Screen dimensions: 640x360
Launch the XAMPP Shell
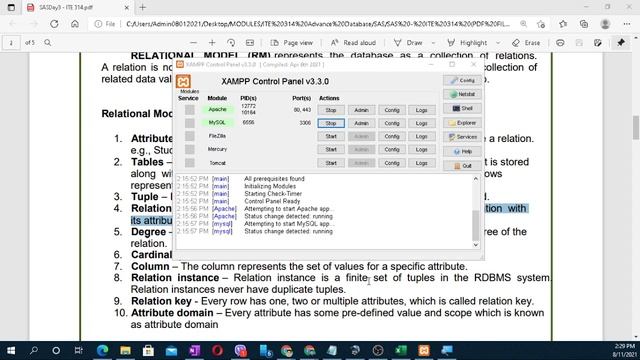462,109
